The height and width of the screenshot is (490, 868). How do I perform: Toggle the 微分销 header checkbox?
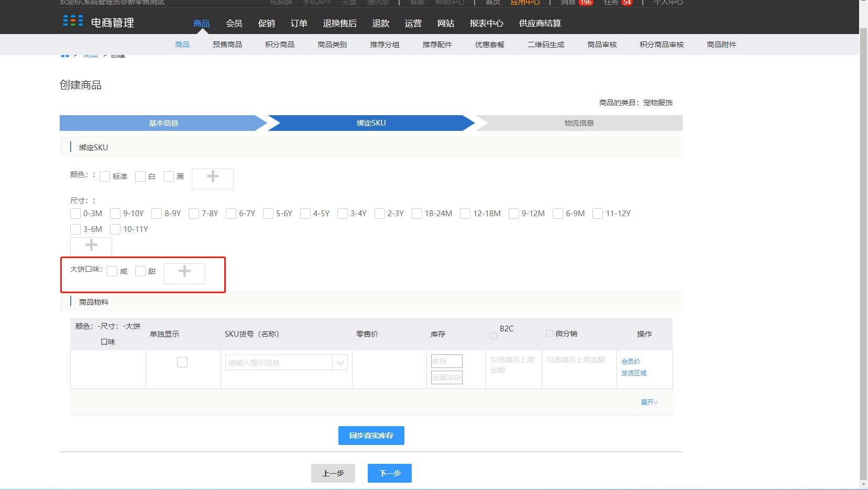(550, 333)
